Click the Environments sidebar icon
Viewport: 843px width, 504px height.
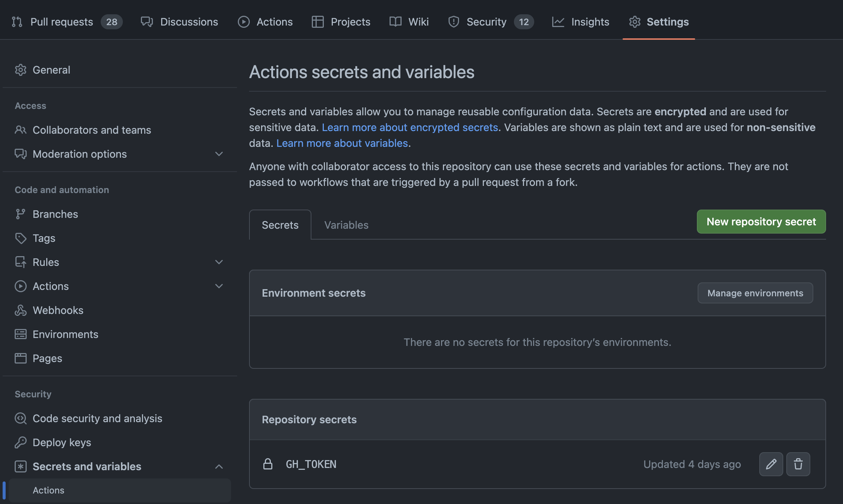21,334
